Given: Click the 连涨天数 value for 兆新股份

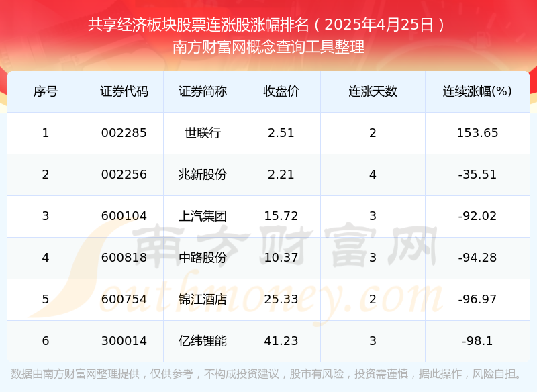Looking at the screenshot, I should pyautogui.click(x=373, y=175).
